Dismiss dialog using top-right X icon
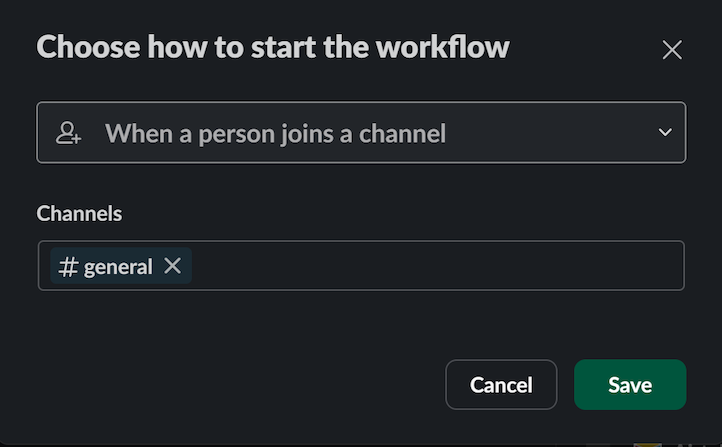This screenshot has width=722, height=447. 672,50
